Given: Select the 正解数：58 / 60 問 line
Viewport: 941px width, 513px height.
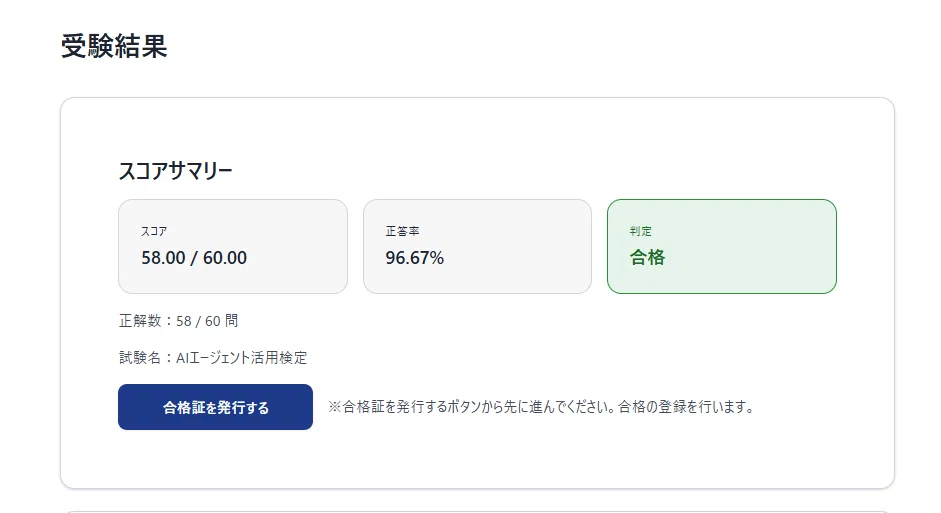Looking at the screenshot, I should 178,321.
